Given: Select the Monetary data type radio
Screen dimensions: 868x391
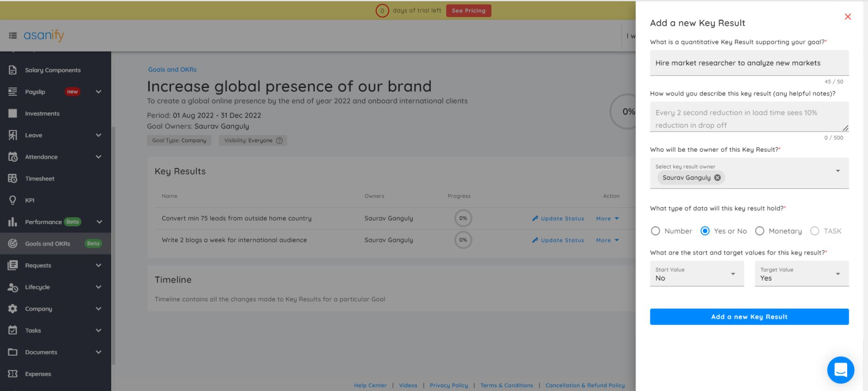Looking at the screenshot, I should (759, 231).
